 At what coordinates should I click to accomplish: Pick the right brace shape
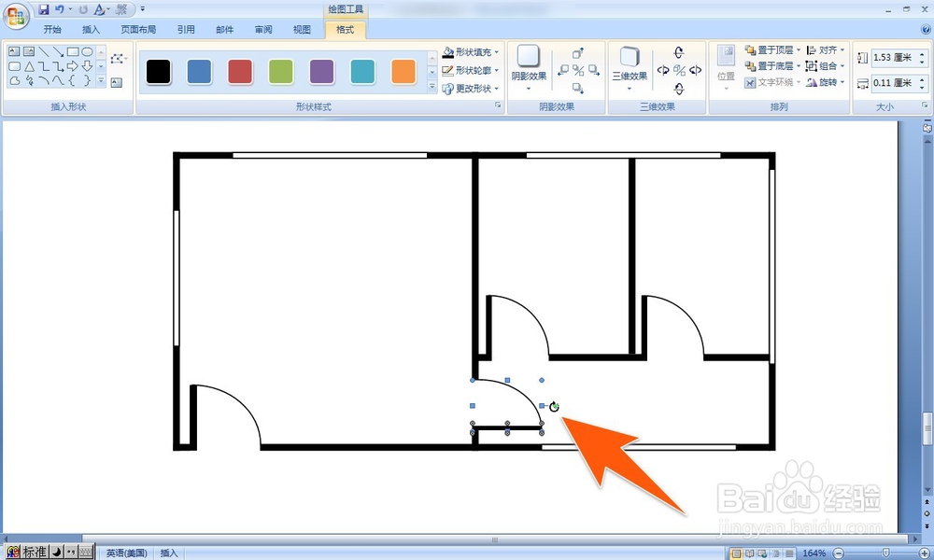coord(87,80)
